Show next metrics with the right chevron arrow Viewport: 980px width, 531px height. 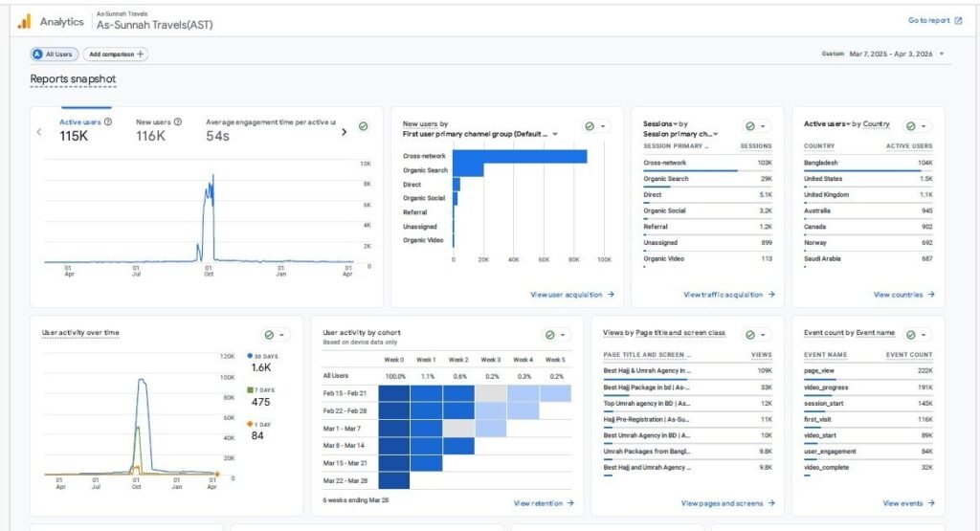[345, 132]
